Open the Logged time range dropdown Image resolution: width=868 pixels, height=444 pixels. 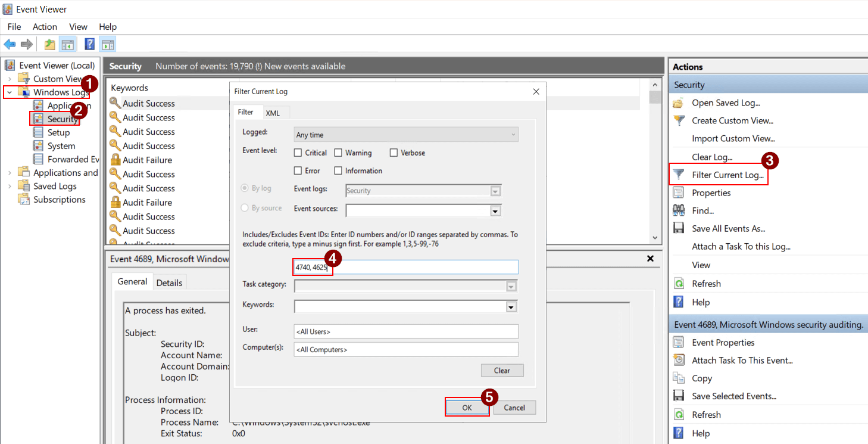click(406, 134)
